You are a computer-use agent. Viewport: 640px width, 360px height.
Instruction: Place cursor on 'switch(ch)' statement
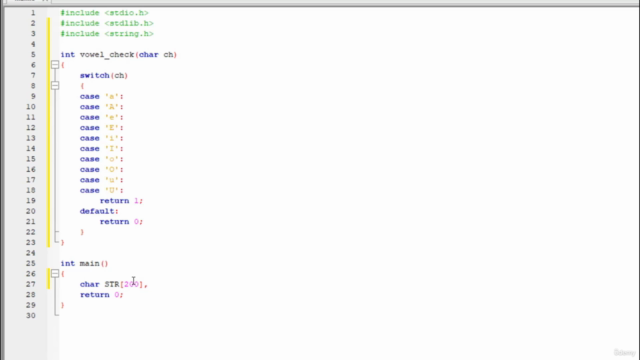click(x=104, y=76)
